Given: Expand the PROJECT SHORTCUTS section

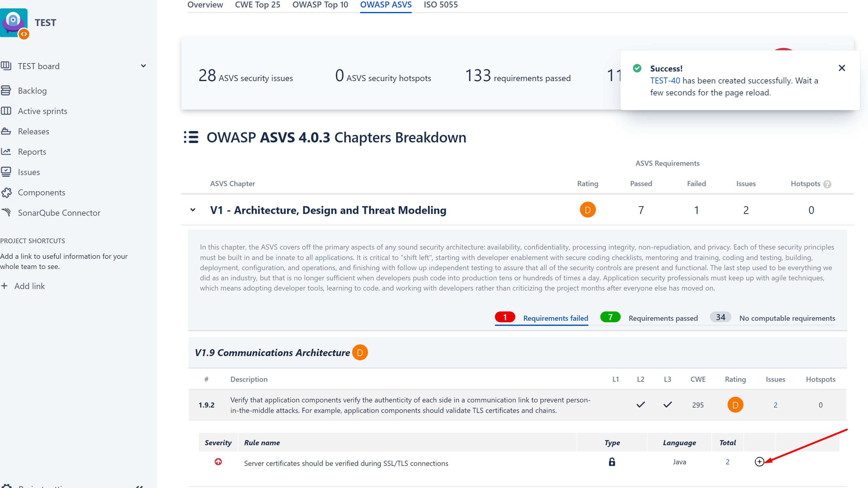Looking at the screenshot, I should point(32,241).
